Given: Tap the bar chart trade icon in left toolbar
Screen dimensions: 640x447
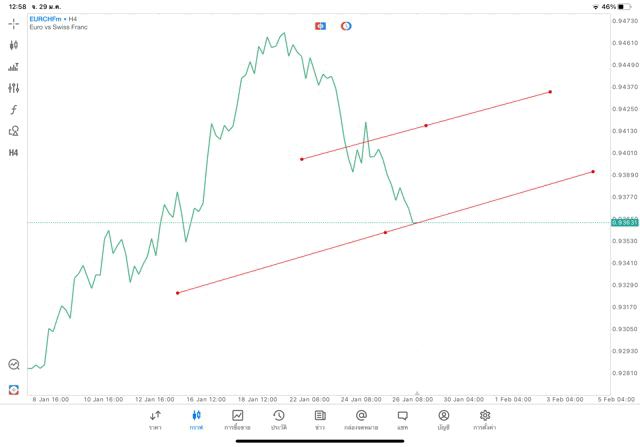Looking at the screenshot, I should point(14,67).
